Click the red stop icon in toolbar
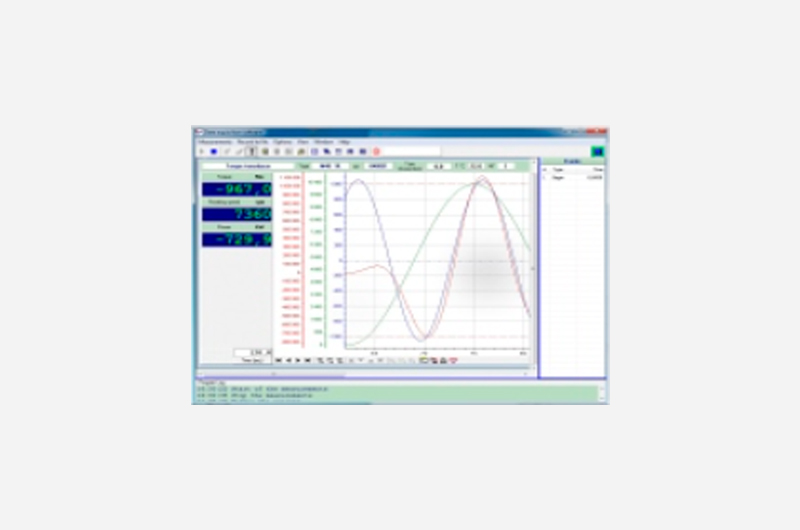This screenshot has width=800, height=530. [376, 151]
